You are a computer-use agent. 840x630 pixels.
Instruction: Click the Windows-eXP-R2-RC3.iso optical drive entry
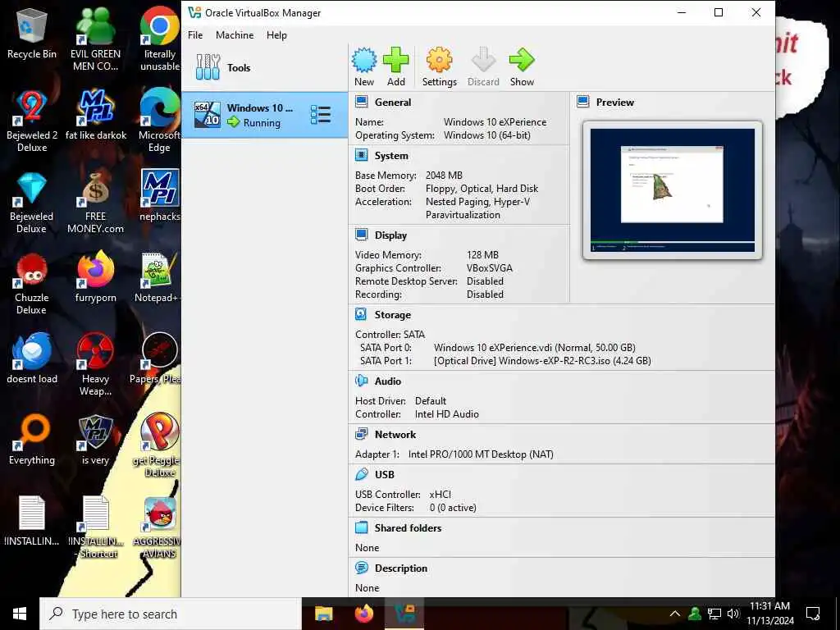(542, 361)
